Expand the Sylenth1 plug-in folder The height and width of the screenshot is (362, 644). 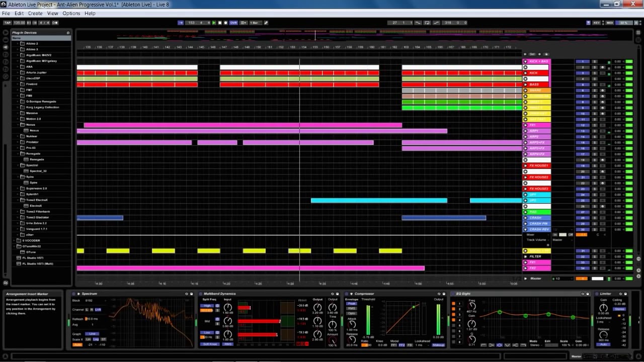click(x=18, y=194)
